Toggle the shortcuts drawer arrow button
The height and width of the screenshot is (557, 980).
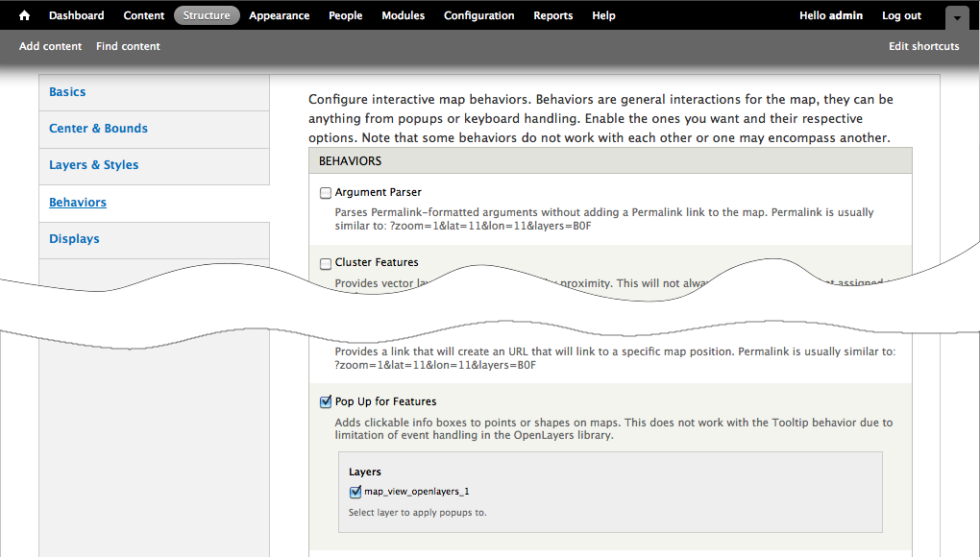pyautogui.click(x=957, y=18)
